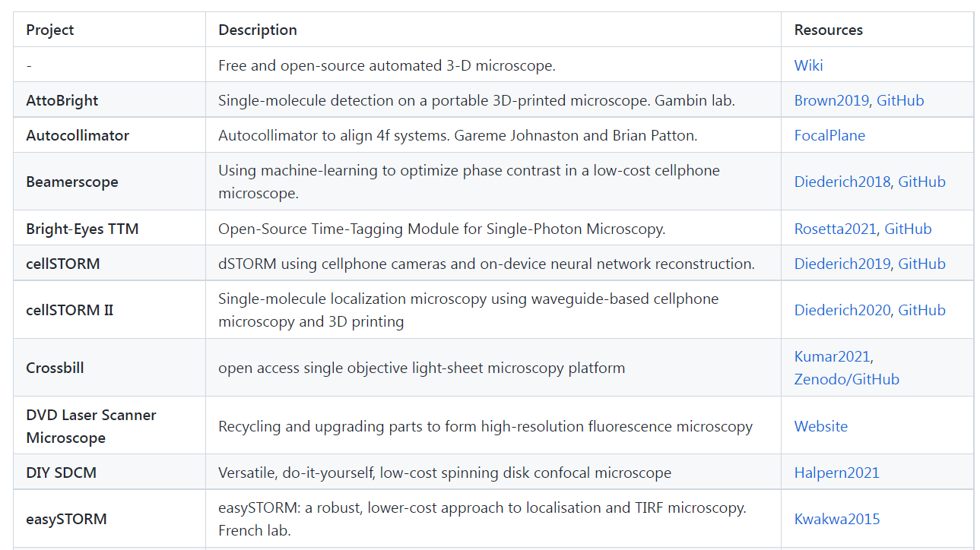This screenshot has width=980, height=550.
Task: Open the GitHub link in the cellSTORM II row
Action: [x=921, y=310]
